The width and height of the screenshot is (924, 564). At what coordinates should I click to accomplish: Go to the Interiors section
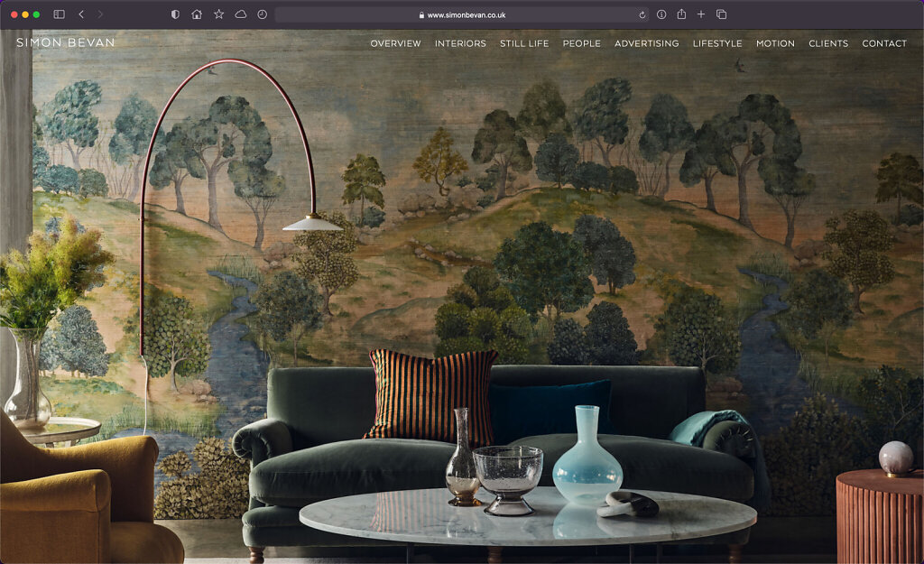(460, 43)
